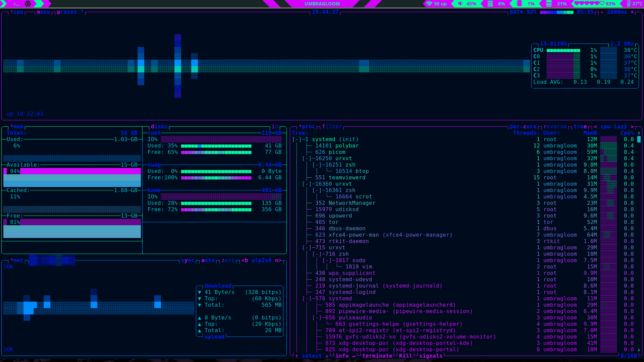Image resolution: width=644 pixels, height=362 pixels.
Task: Click the memory usage icon at 6%
Action: [x=490, y=4]
